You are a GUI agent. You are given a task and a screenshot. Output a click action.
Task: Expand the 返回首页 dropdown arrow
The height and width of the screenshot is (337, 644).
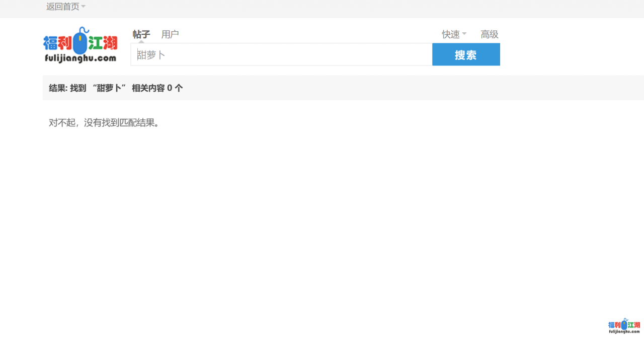point(84,7)
